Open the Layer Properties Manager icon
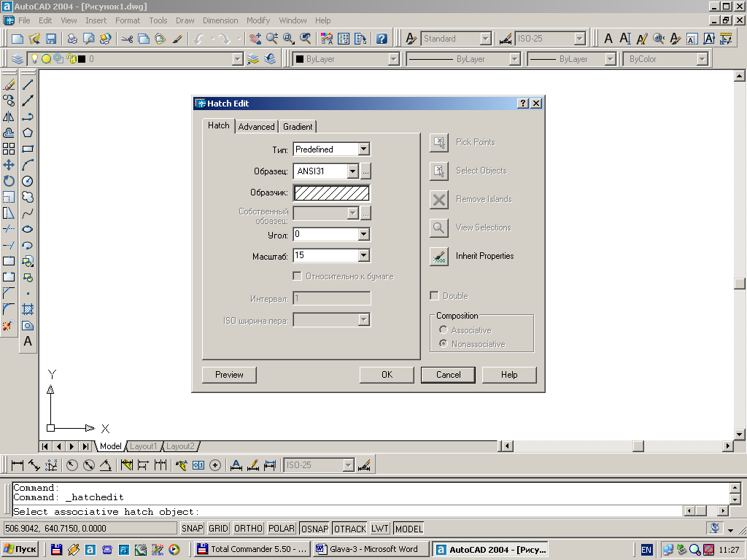This screenshot has height=560, width=747. pyautogui.click(x=18, y=59)
